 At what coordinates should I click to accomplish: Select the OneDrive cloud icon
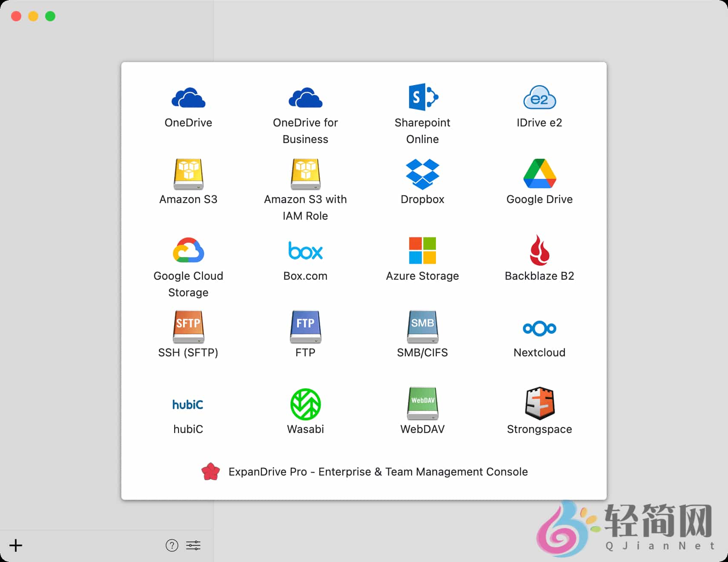pos(188,97)
